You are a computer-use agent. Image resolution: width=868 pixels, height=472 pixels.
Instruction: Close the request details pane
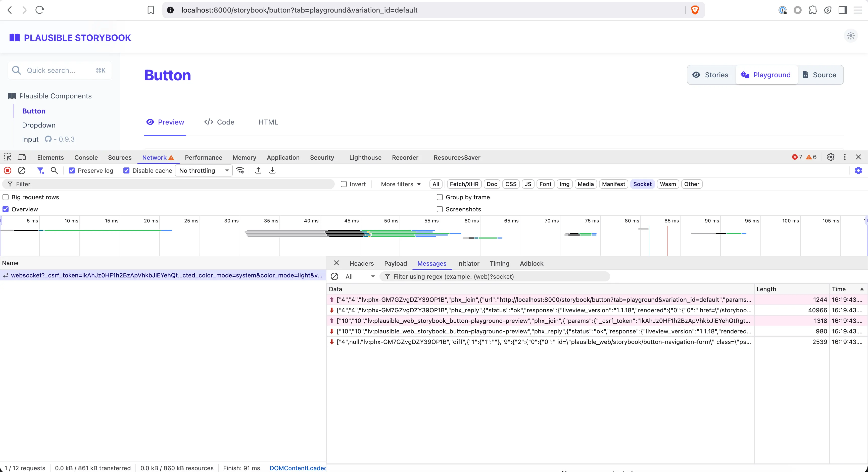[336, 263]
